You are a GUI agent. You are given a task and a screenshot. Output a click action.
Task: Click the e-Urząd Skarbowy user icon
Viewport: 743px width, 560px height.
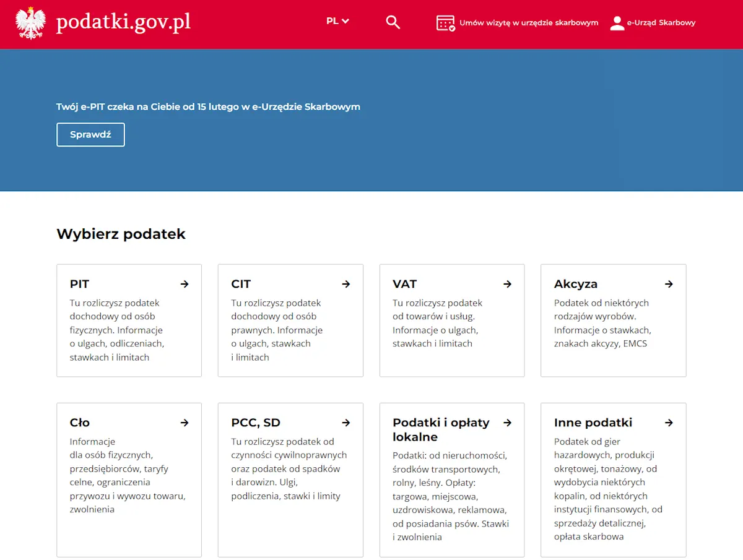(x=617, y=23)
